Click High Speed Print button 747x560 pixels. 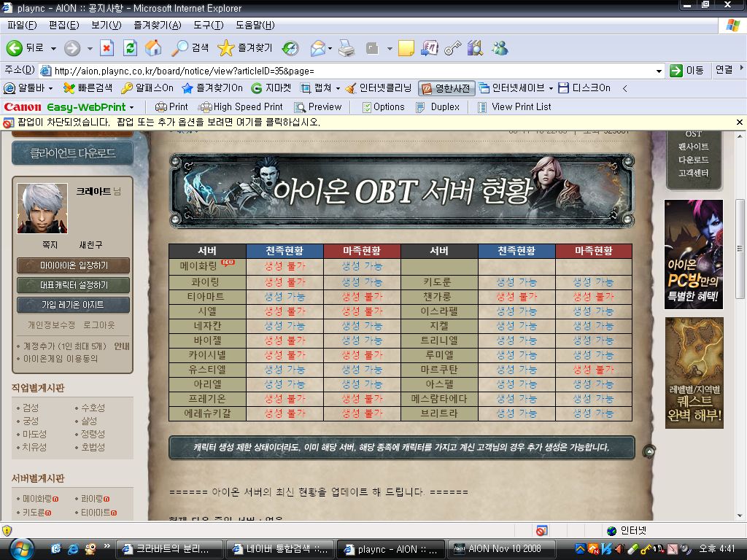[x=241, y=106]
